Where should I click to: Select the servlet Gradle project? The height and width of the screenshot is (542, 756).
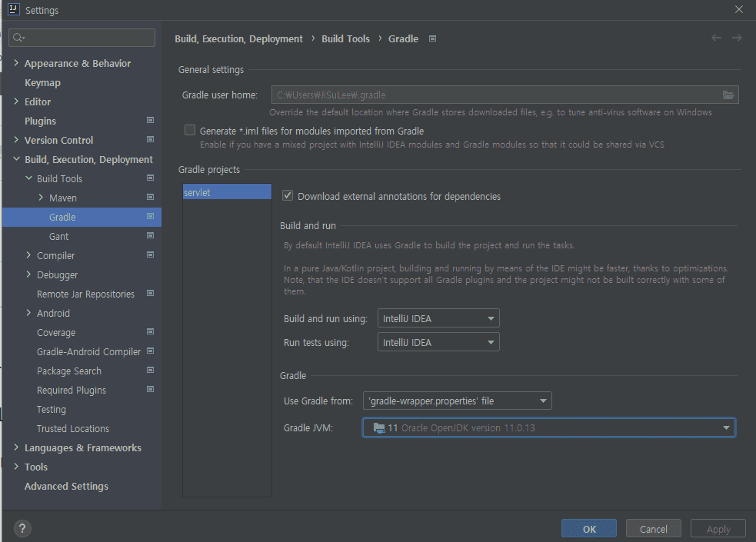click(x=227, y=192)
